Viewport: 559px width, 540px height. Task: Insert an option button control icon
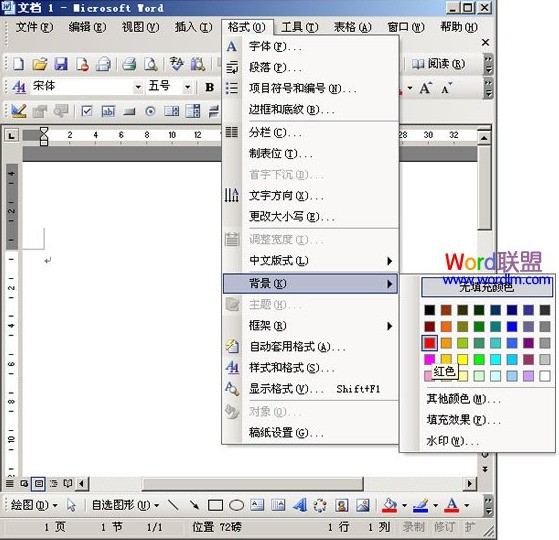coord(150,111)
